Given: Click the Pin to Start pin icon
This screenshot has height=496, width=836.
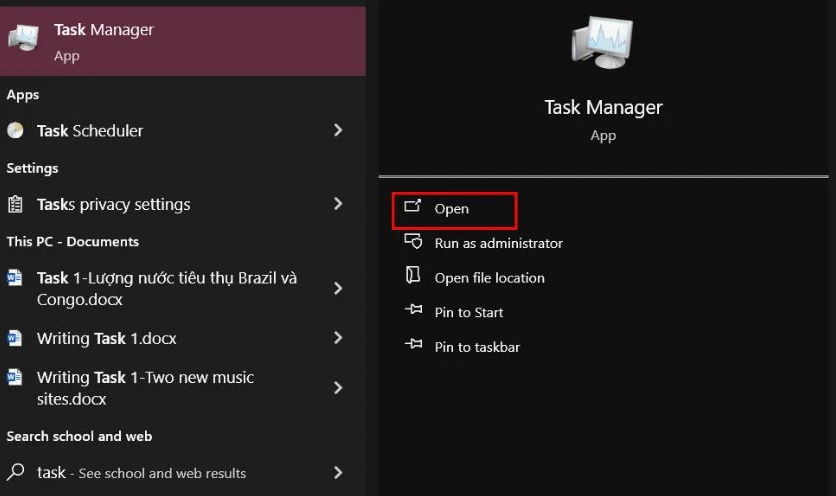Looking at the screenshot, I should [x=413, y=309].
